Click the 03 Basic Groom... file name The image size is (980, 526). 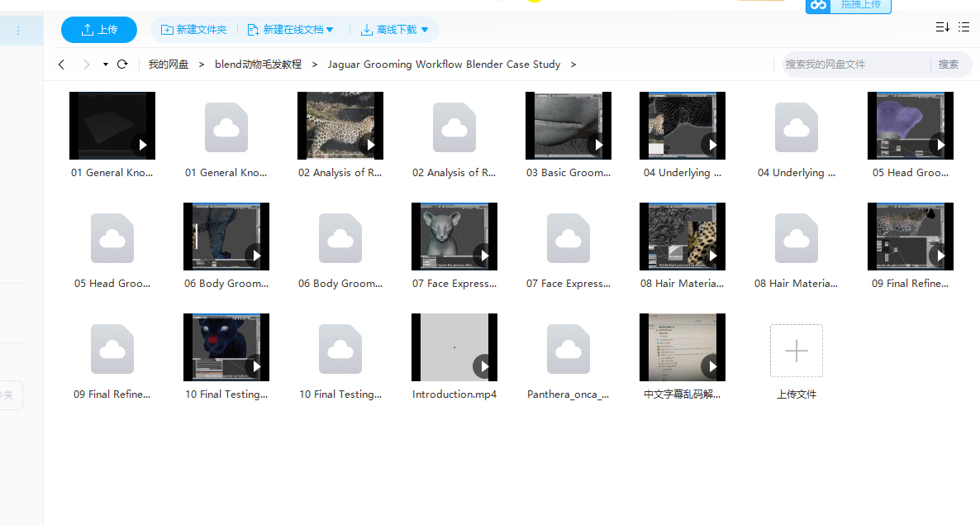click(568, 173)
